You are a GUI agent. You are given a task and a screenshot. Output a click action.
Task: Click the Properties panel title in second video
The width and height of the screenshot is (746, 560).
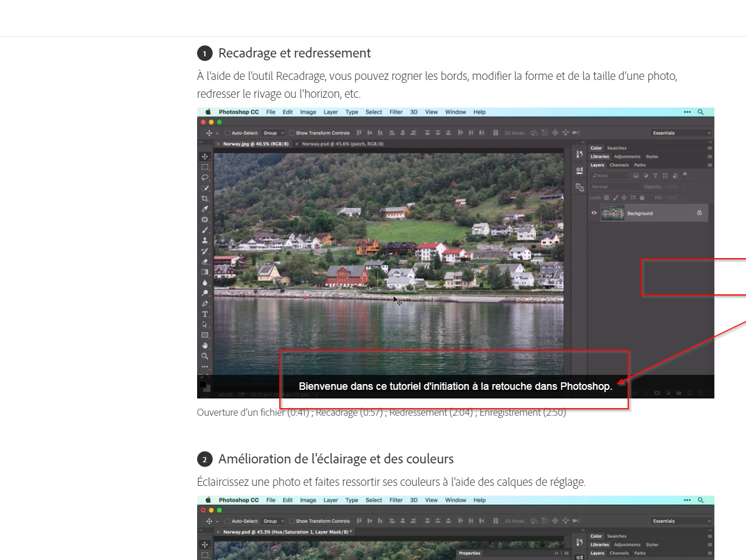click(x=470, y=553)
